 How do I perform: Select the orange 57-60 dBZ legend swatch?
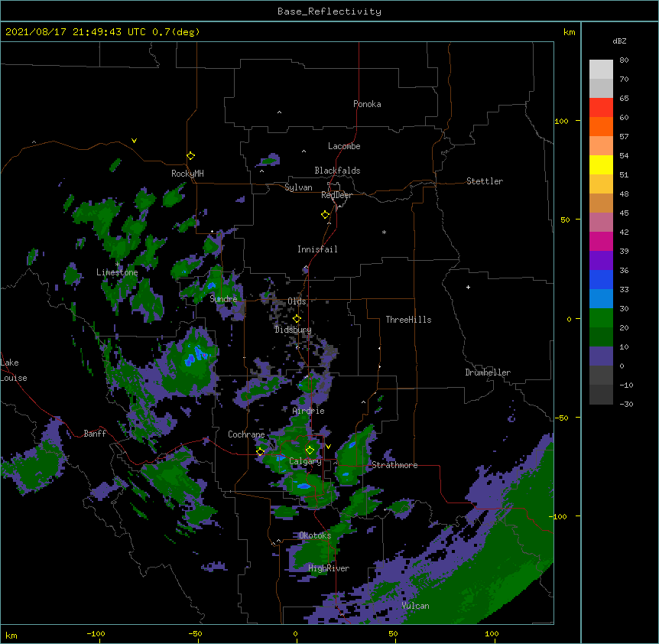[x=601, y=126]
